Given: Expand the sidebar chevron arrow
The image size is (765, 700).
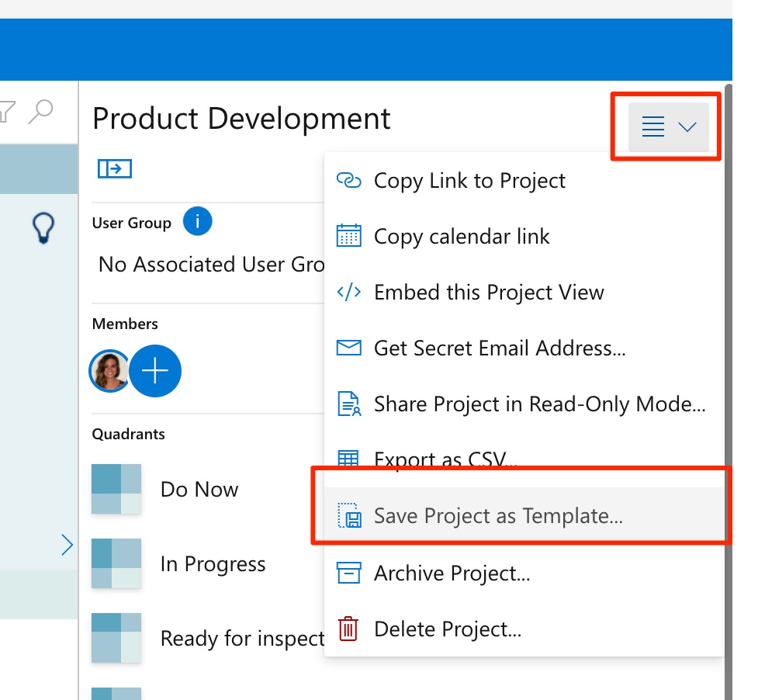Looking at the screenshot, I should [x=67, y=546].
